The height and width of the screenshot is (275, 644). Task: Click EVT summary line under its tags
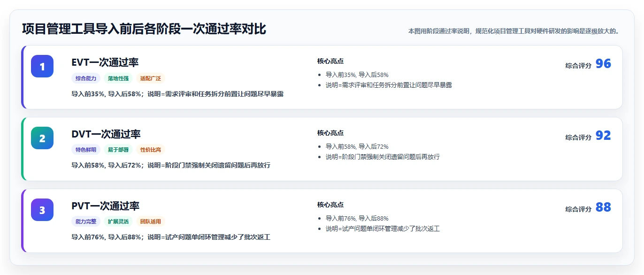point(177,94)
